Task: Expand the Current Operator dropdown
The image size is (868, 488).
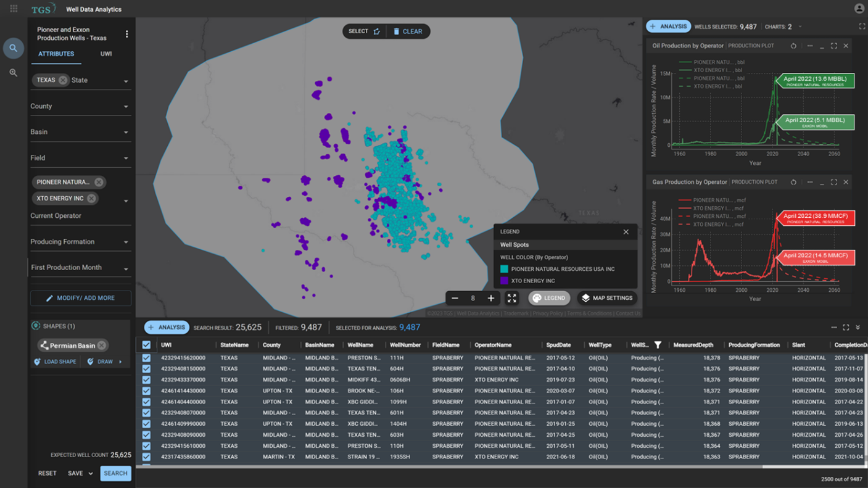Action: pos(126,201)
